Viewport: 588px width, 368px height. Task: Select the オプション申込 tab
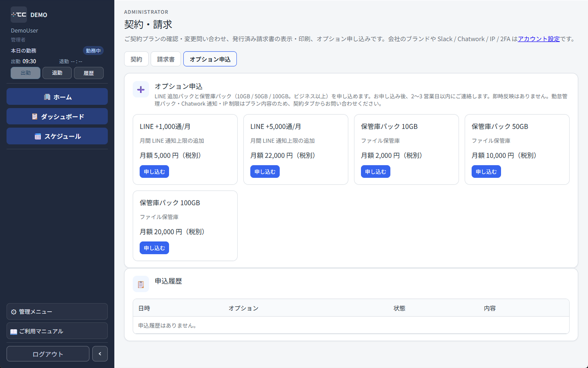pos(210,59)
